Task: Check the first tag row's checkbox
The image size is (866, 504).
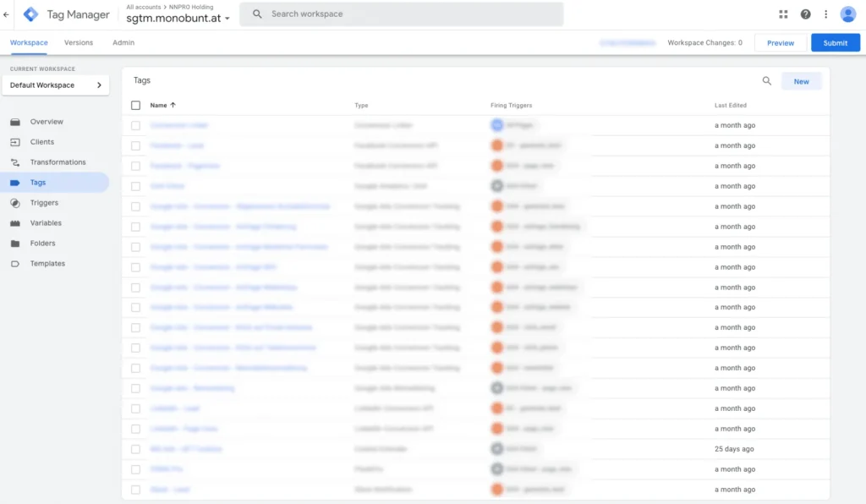Action: 136,125
